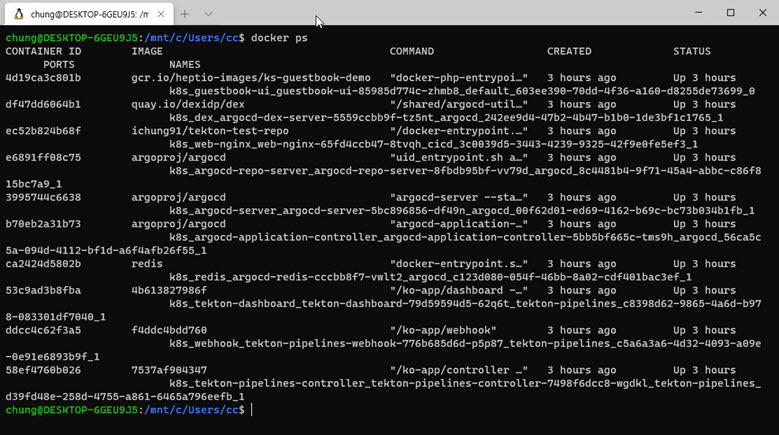779x435 pixels.
Task: Click container ID 58ef4760b026
Action: click(x=43, y=370)
